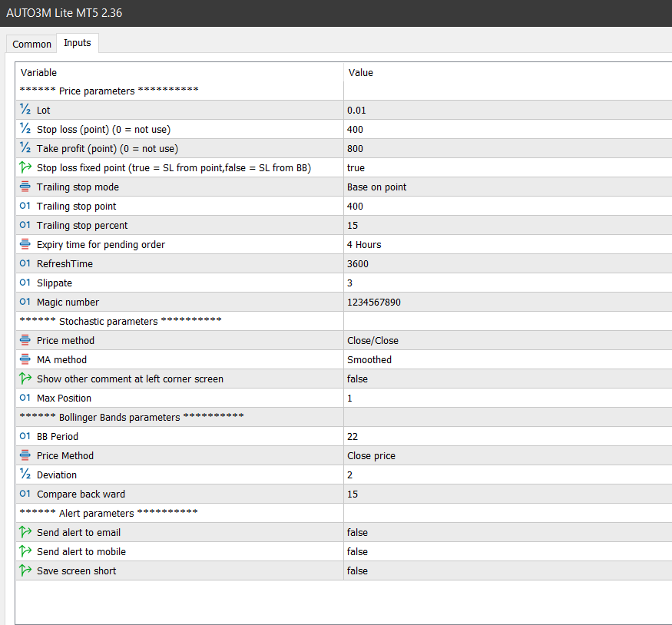672x625 pixels.
Task: Click the icon next to Stop loss (point)
Action: (25, 129)
